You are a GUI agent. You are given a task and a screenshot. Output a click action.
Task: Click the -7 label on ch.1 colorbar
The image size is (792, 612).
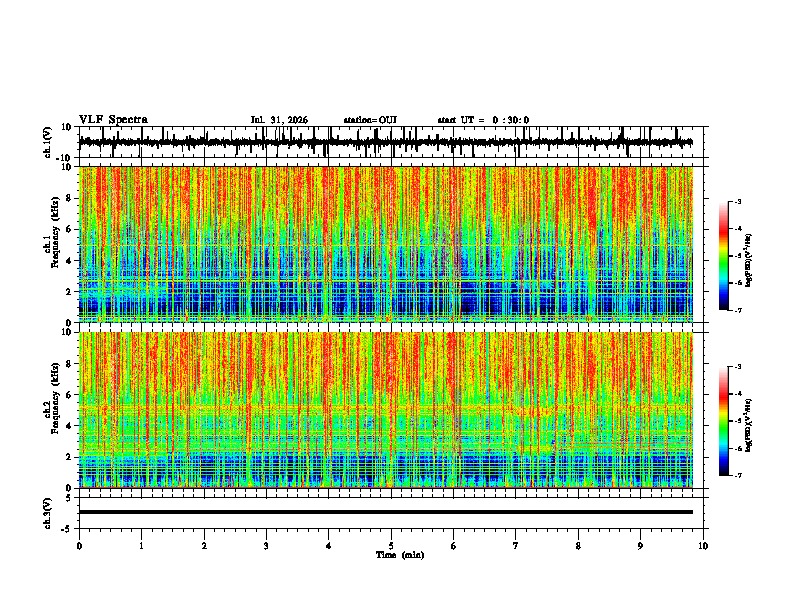coord(737,310)
